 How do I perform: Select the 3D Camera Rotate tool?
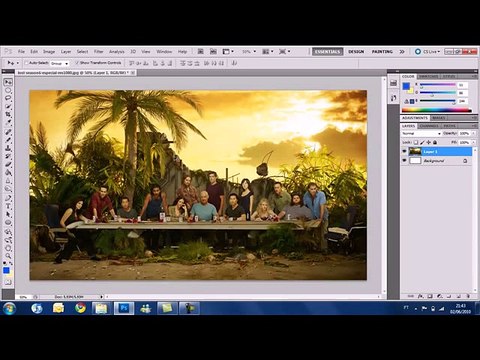(x=8, y=240)
